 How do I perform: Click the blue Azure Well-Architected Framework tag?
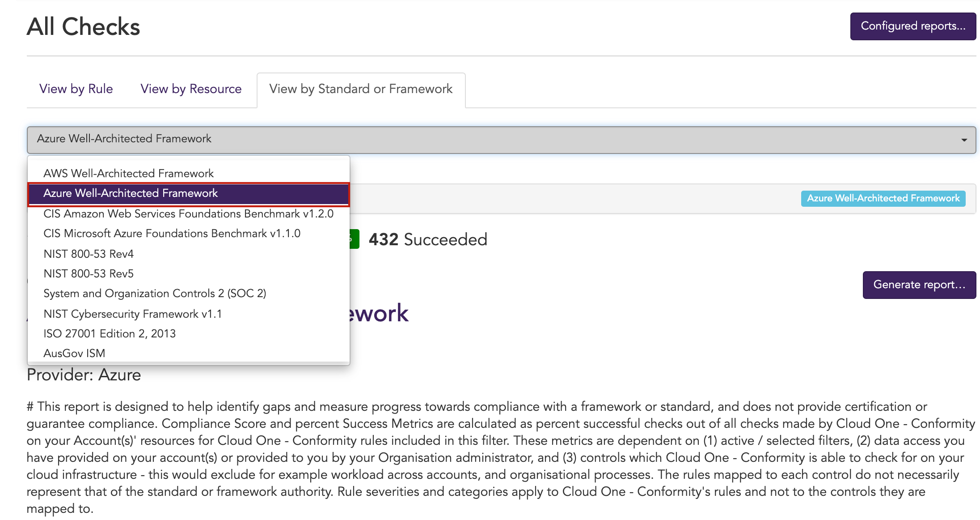pos(883,198)
